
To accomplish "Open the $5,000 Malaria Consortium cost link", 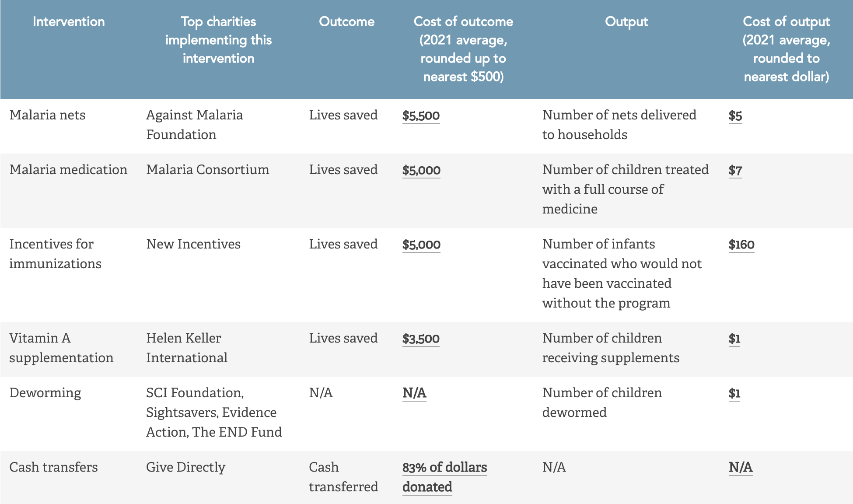I will 421,170.
